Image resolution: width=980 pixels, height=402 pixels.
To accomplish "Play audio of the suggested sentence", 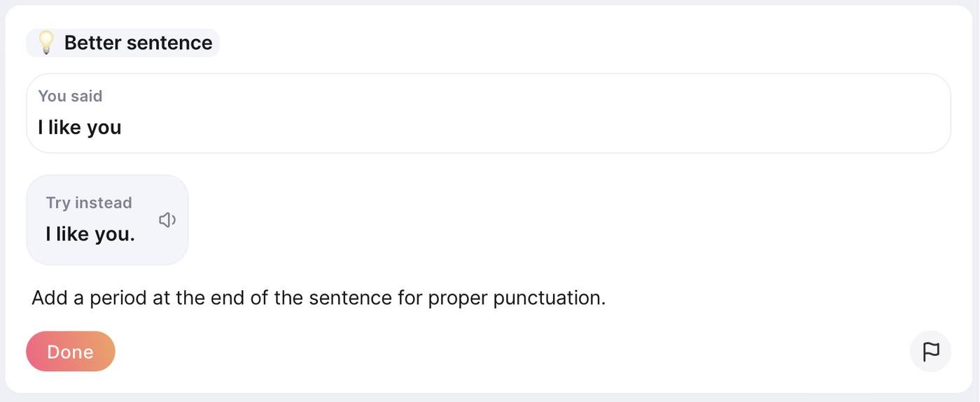I will [167, 220].
